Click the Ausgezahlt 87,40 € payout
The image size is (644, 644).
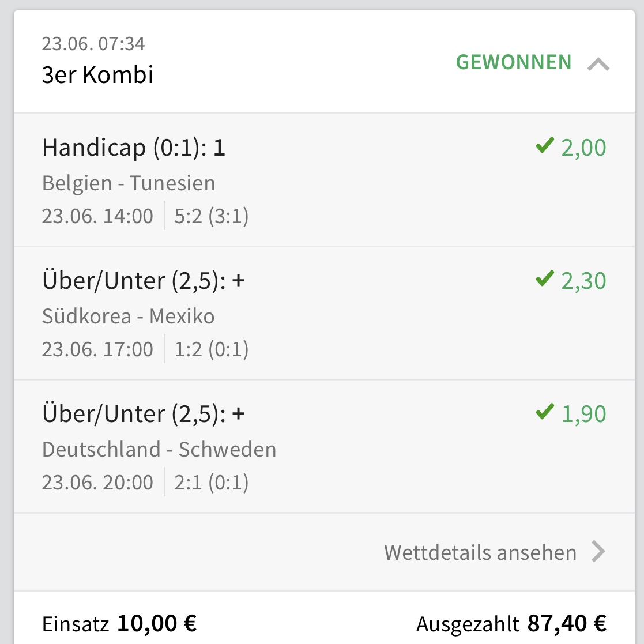(x=566, y=623)
